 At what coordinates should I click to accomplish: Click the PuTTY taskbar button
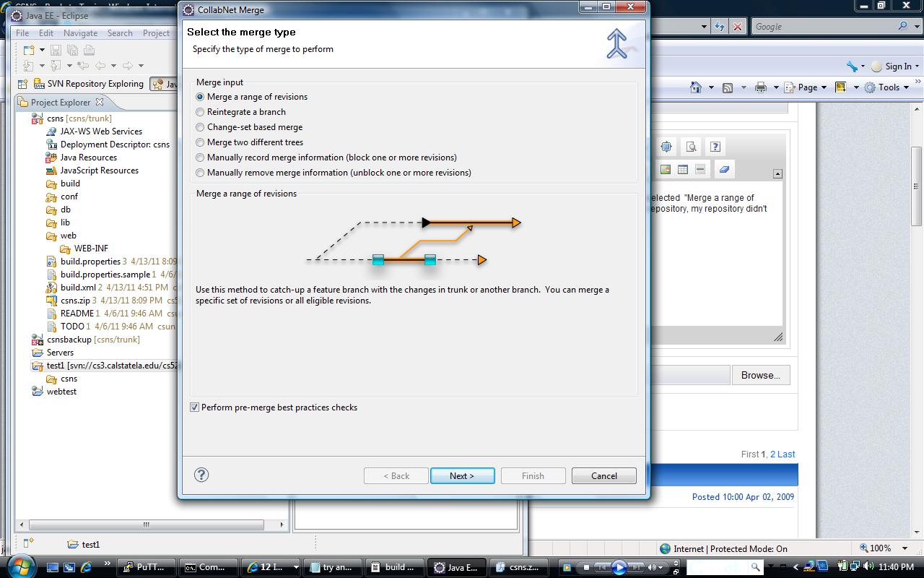(x=146, y=567)
